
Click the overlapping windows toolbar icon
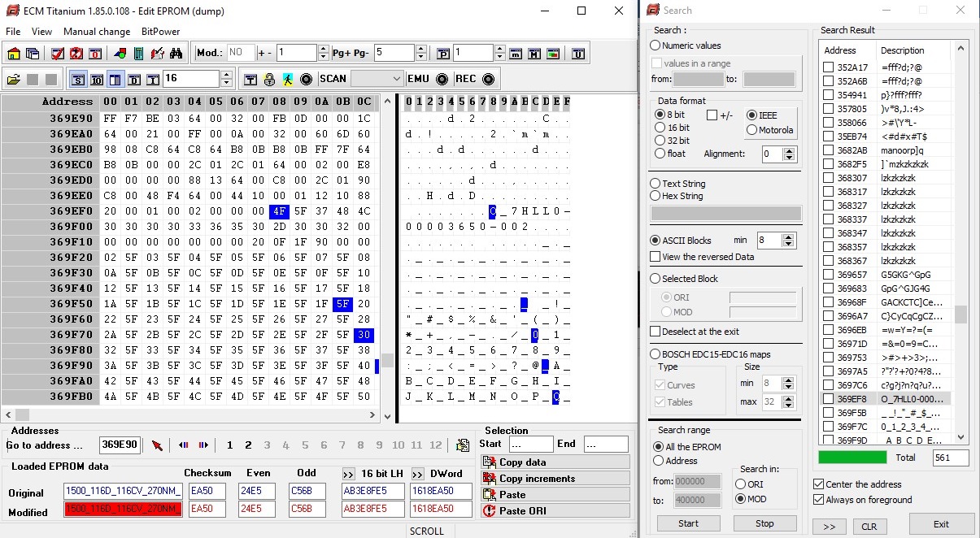coord(33,54)
